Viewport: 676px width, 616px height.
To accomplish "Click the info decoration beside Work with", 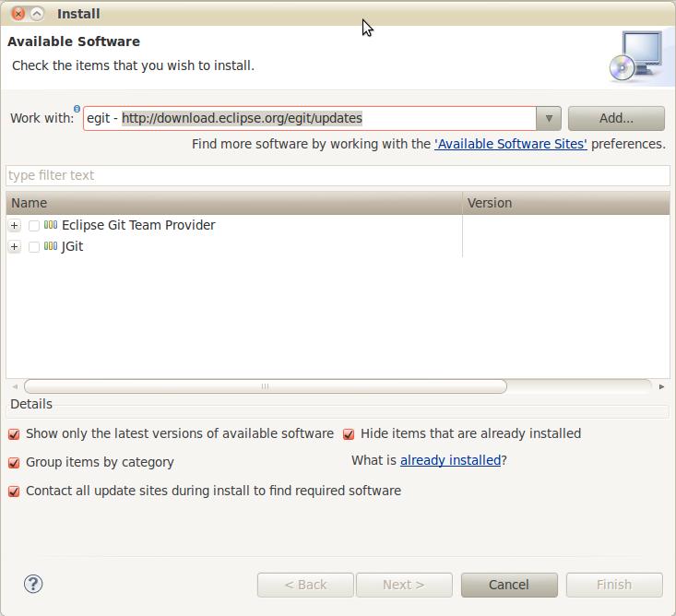I will click(77, 109).
